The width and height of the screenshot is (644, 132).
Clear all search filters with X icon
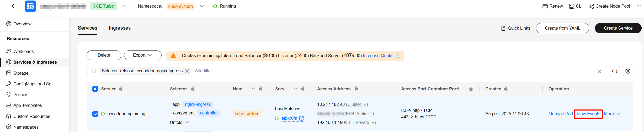coord(599,71)
